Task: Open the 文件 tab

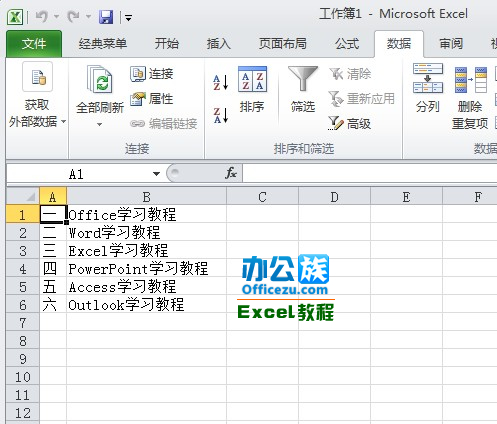Action: [34, 44]
